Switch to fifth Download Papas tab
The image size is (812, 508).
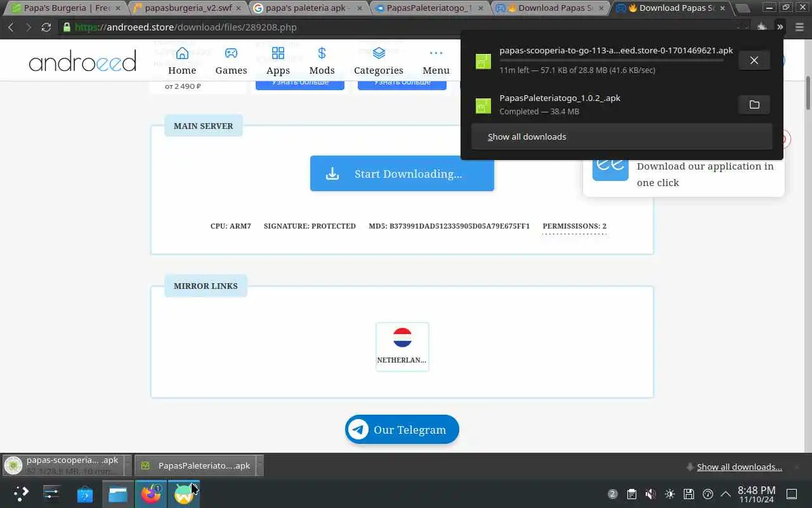click(549, 8)
